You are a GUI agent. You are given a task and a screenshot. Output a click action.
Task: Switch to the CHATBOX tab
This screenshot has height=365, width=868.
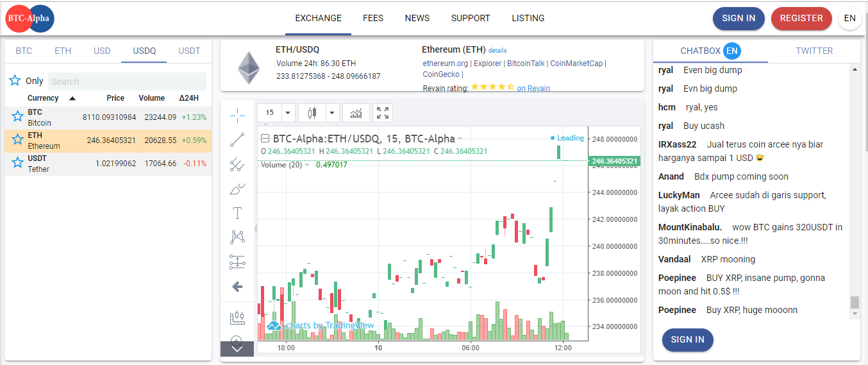pos(701,51)
